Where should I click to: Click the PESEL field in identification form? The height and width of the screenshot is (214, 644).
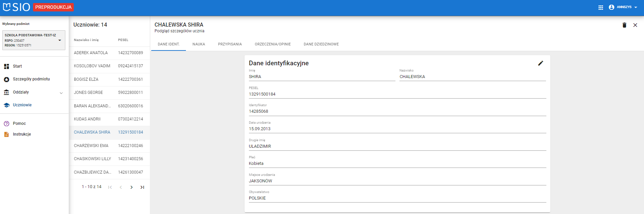[397, 94]
